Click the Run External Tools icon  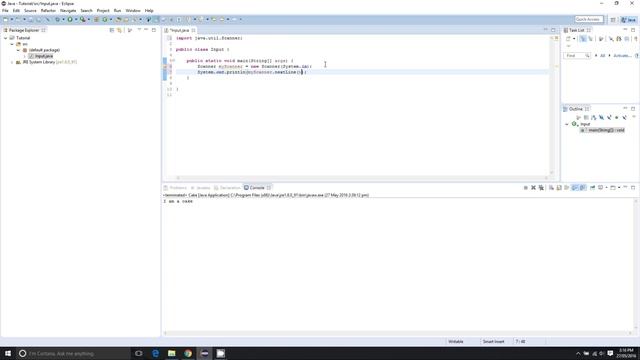(83, 19)
